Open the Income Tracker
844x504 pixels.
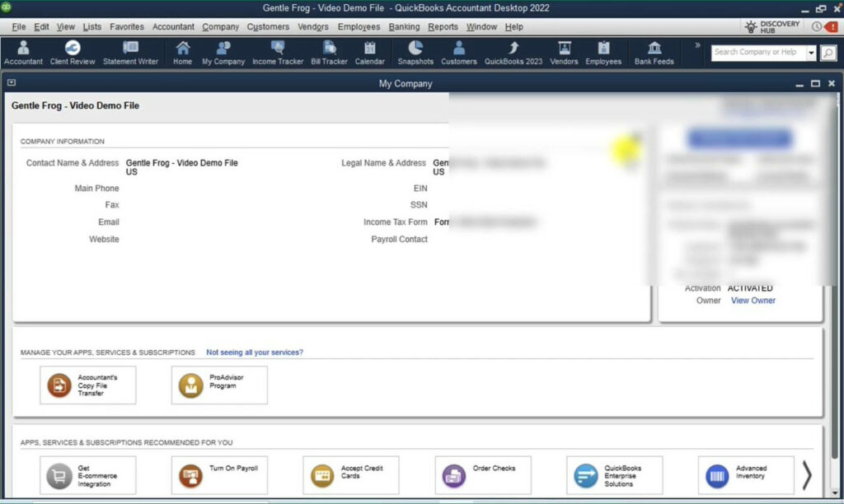[278, 52]
